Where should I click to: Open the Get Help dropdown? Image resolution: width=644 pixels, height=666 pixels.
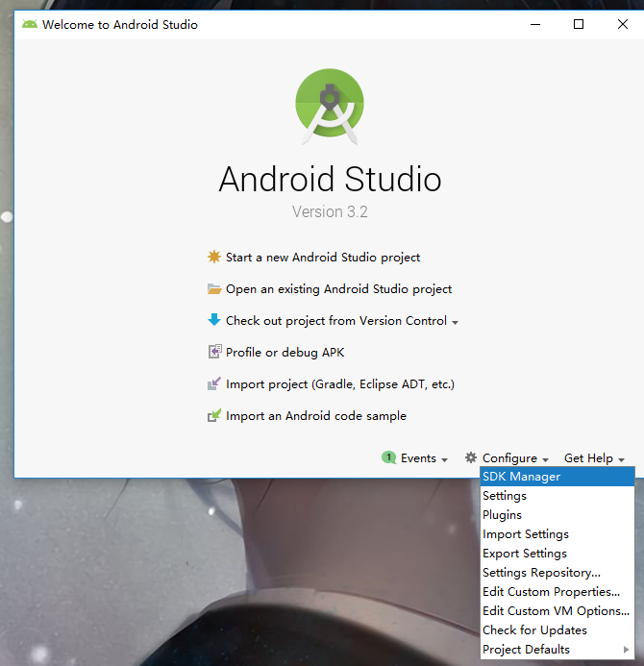(x=594, y=458)
